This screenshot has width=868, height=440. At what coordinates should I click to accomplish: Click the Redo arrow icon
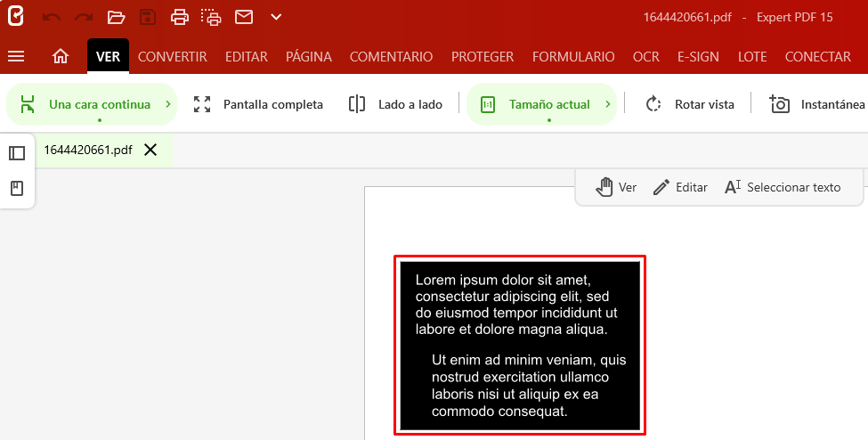[x=84, y=17]
